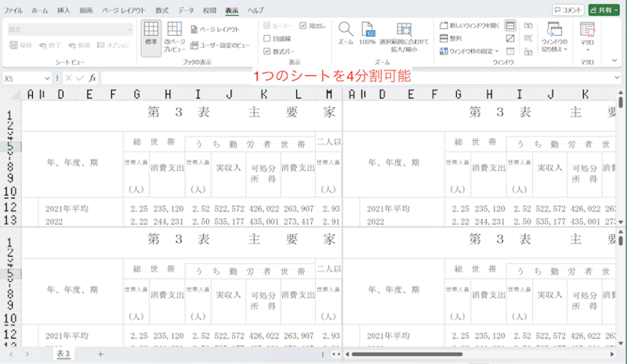Click the next sheet navigation arrow
The width and height of the screenshot is (627, 364).
(27, 354)
